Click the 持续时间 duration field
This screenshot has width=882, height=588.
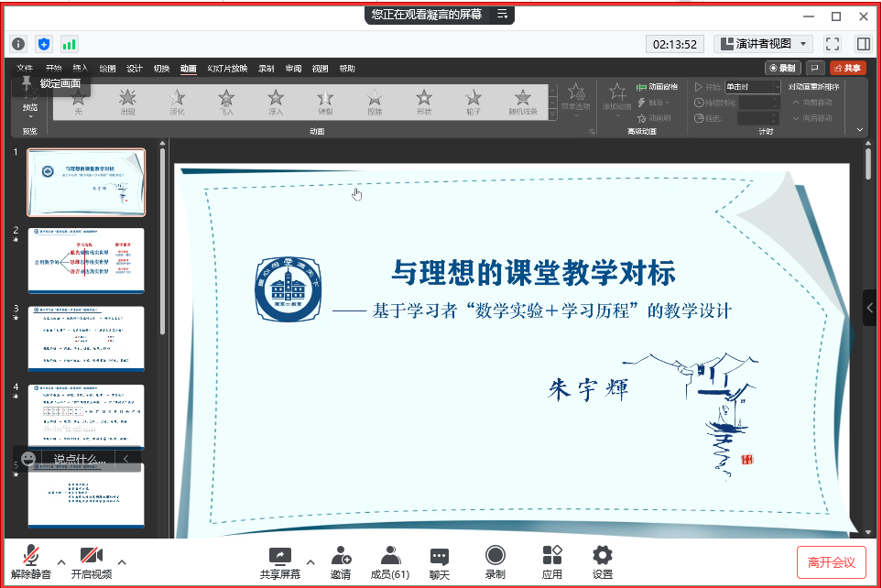tap(758, 103)
